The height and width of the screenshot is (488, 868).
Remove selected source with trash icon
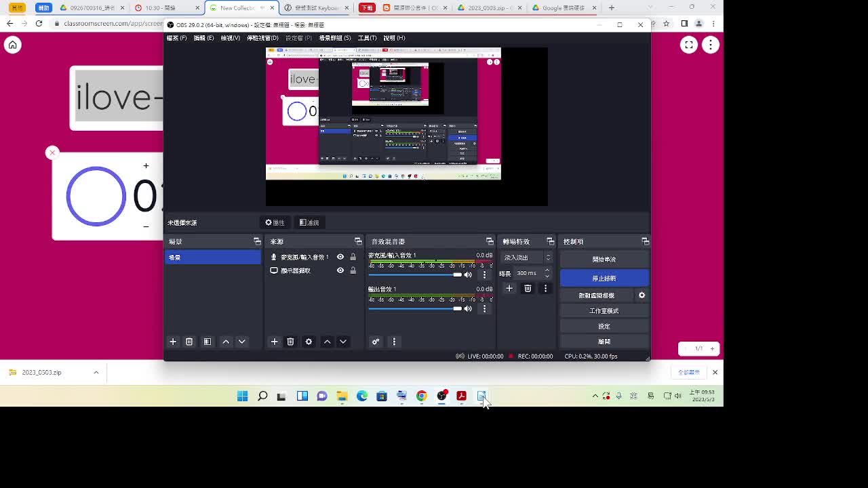coord(290,342)
